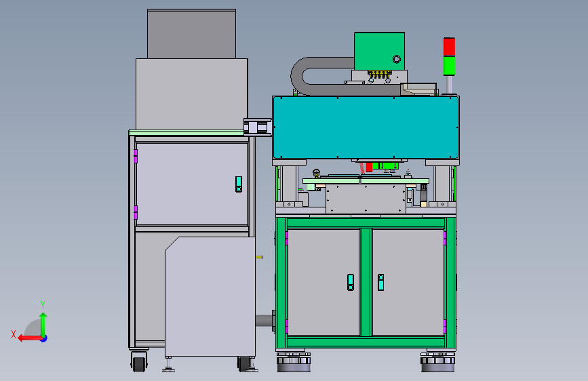Screen dimensions: 588x381
Task: Select the handle on the green frame's left door
Action: (x=351, y=283)
